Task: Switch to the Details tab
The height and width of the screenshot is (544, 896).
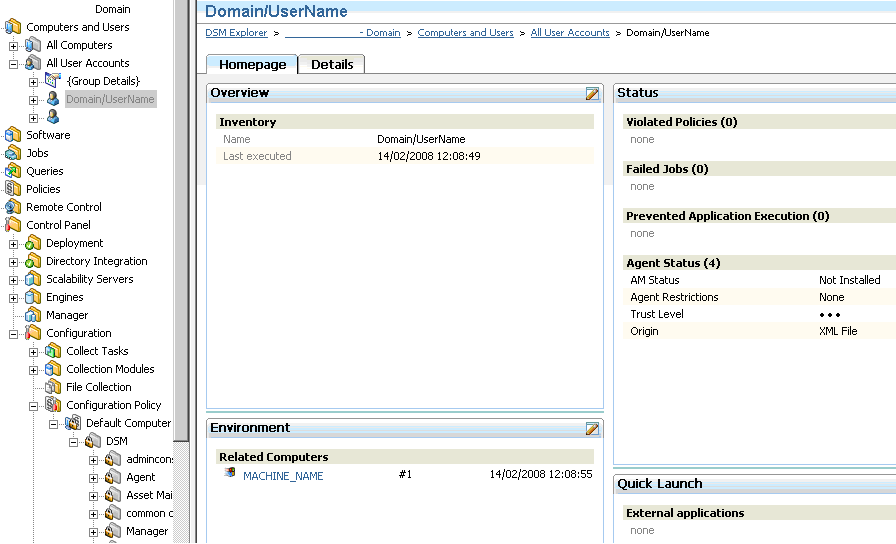Action: tap(332, 64)
